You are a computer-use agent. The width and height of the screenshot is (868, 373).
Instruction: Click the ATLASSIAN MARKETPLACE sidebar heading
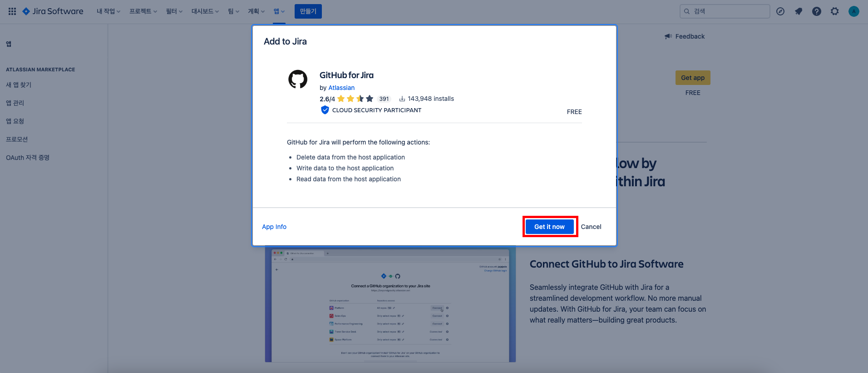40,70
